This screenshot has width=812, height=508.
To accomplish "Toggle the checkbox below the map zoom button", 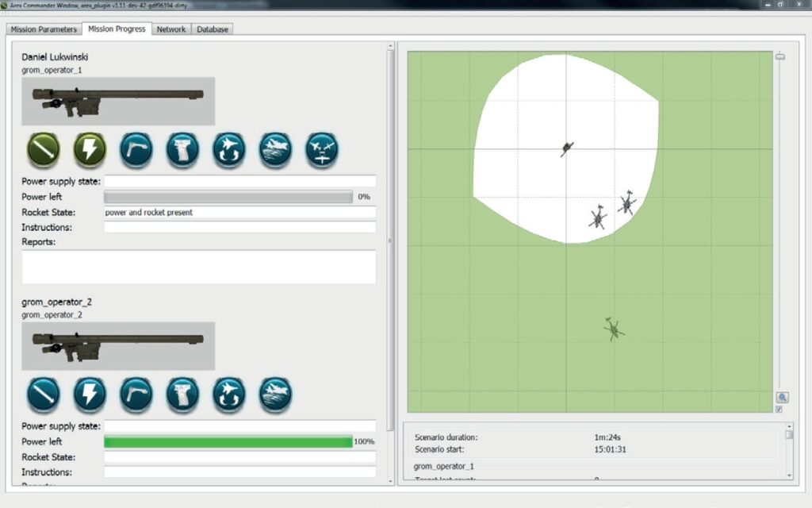I will tap(779, 410).
